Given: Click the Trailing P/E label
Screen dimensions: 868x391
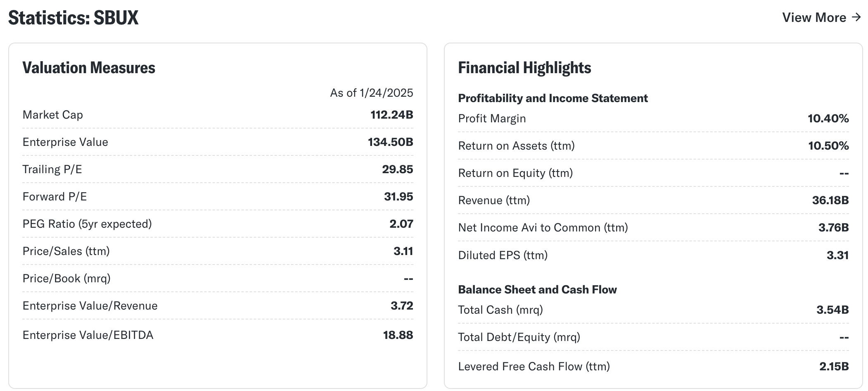Looking at the screenshot, I should coord(52,169).
